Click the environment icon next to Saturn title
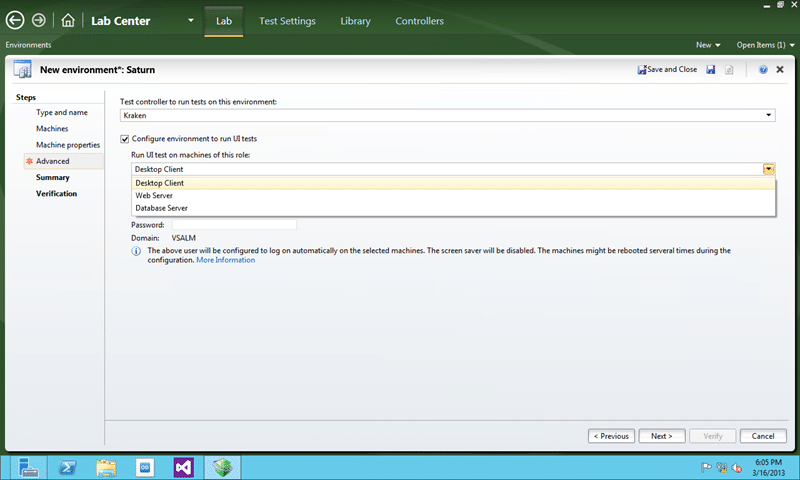800x480 pixels. tap(22, 69)
